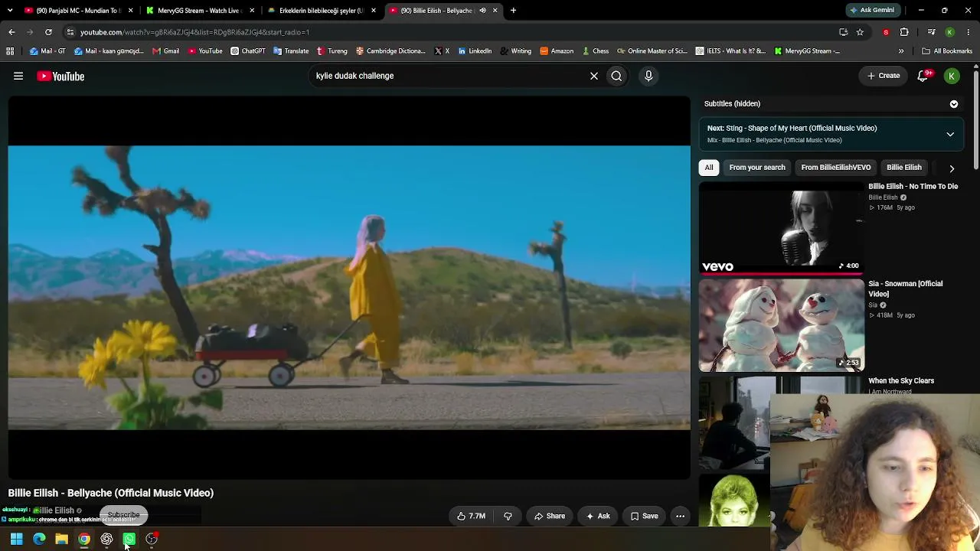Click the Billie Eilish - Bellyache video title

(x=111, y=494)
